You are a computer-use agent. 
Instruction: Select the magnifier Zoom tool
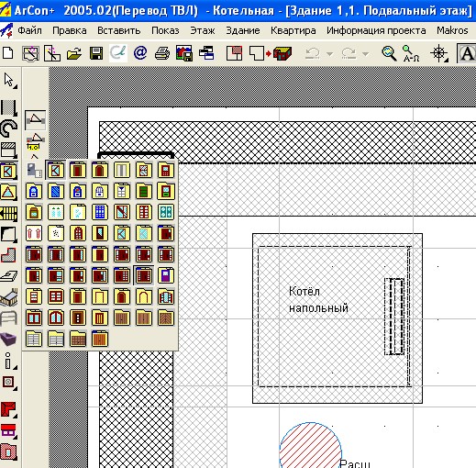[389, 53]
